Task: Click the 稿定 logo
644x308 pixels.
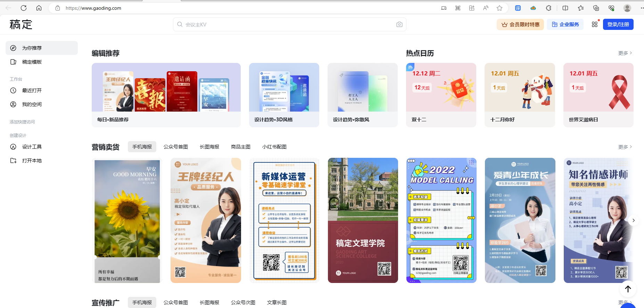Action: pos(21,24)
